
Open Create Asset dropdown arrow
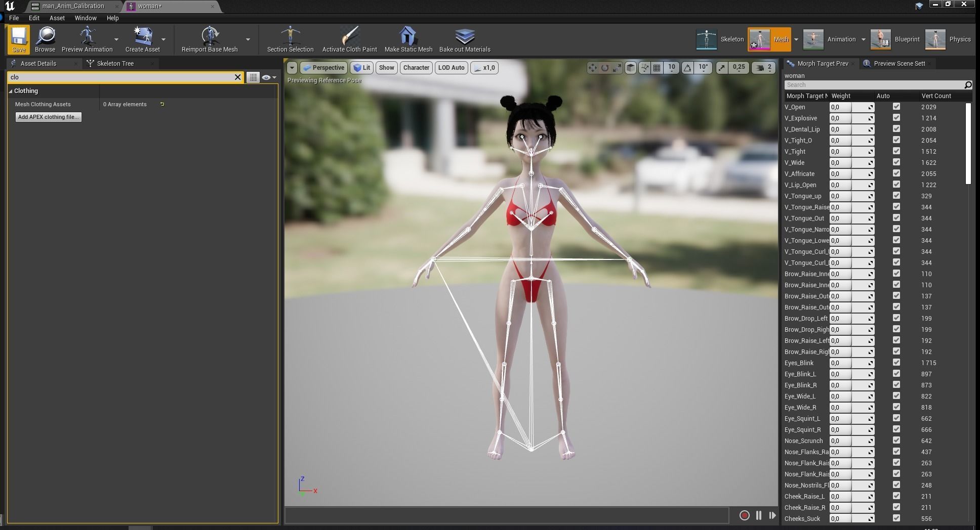(x=164, y=39)
